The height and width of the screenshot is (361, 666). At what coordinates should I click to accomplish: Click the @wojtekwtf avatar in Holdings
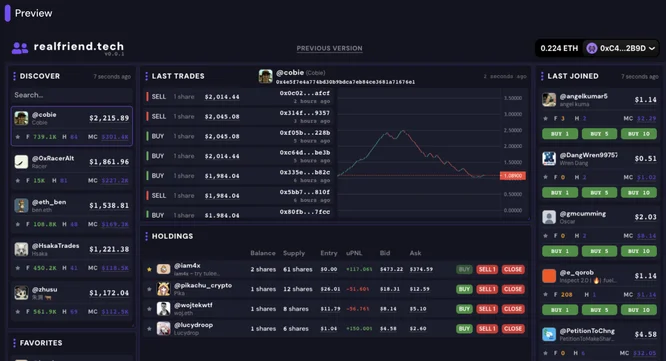coord(164,309)
